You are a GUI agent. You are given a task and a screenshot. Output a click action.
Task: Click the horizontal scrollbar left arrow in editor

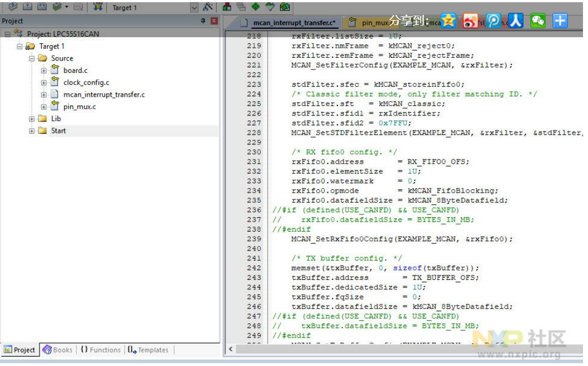[231, 349]
